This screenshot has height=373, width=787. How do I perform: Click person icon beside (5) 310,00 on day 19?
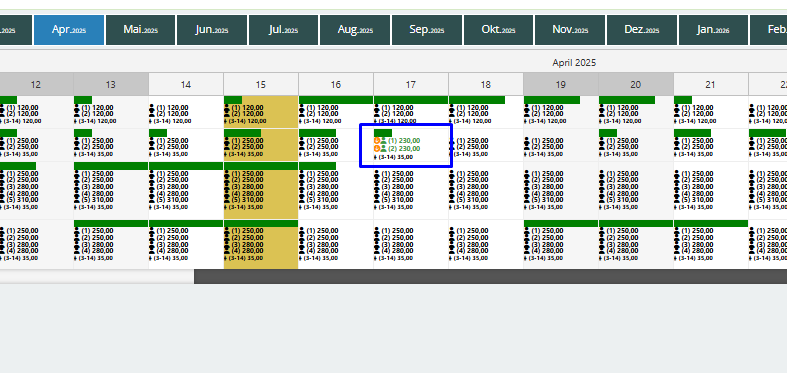(x=527, y=200)
